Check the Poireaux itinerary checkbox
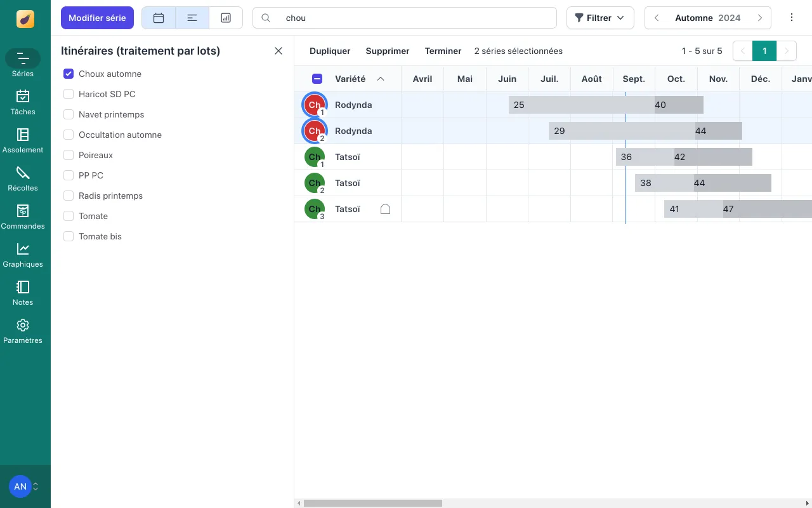This screenshot has width=812, height=508. (x=69, y=155)
